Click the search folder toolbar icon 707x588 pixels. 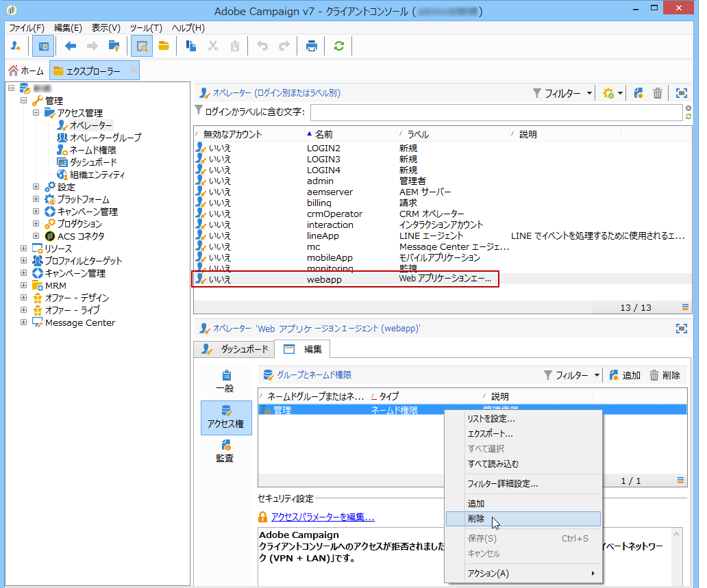pyautogui.click(x=142, y=46)
